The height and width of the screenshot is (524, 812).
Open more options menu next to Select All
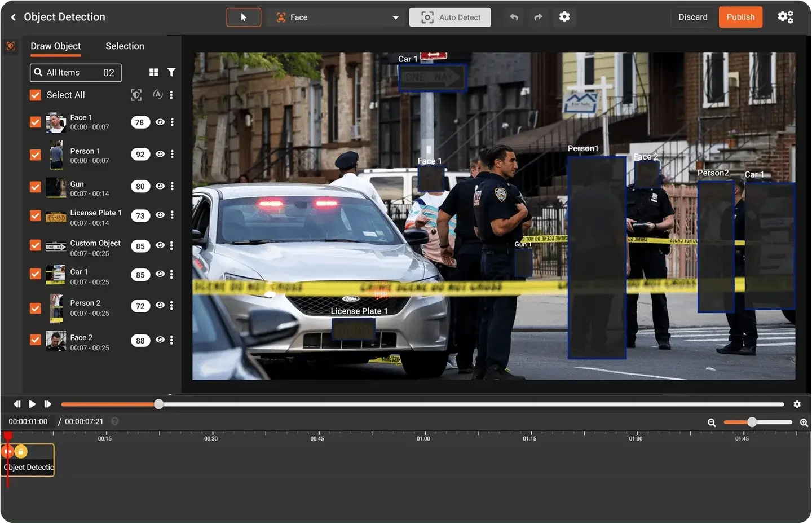(171, 95)
